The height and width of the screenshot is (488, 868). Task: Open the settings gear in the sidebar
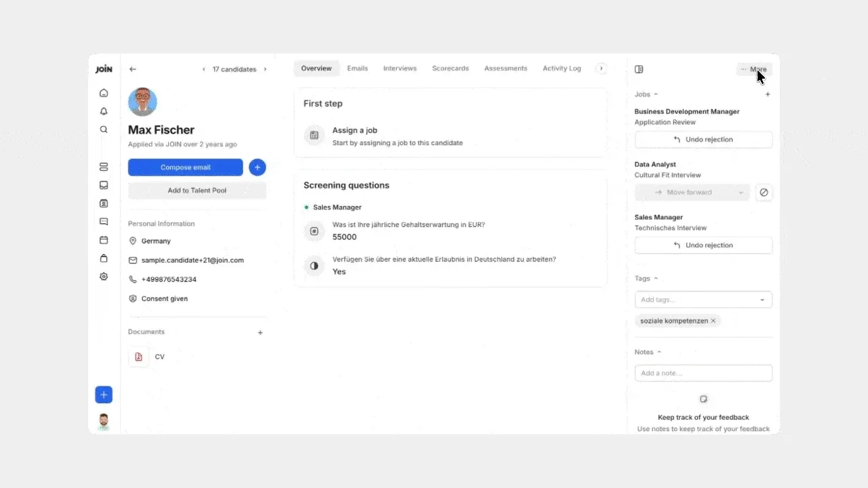104,277
